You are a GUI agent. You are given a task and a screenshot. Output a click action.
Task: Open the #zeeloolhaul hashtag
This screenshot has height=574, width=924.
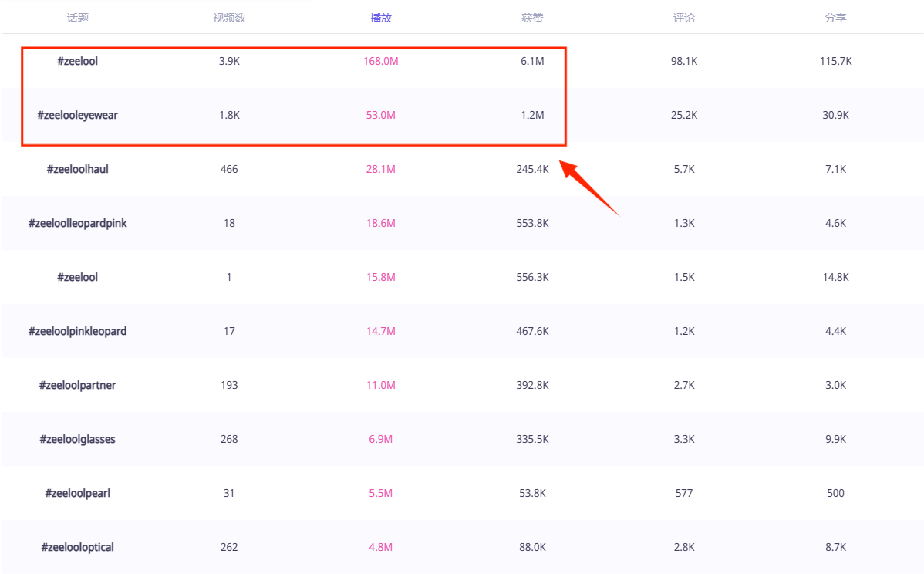coord(78,169)
